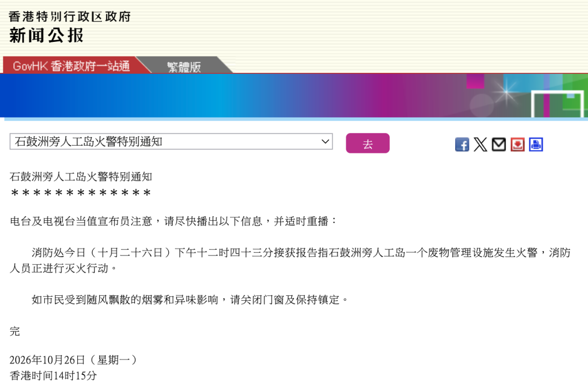The image size is (588, 391).
Task: Click the sentence 如市民受到随风飘散的烟雾和异味影响
Action: [125, 300]
